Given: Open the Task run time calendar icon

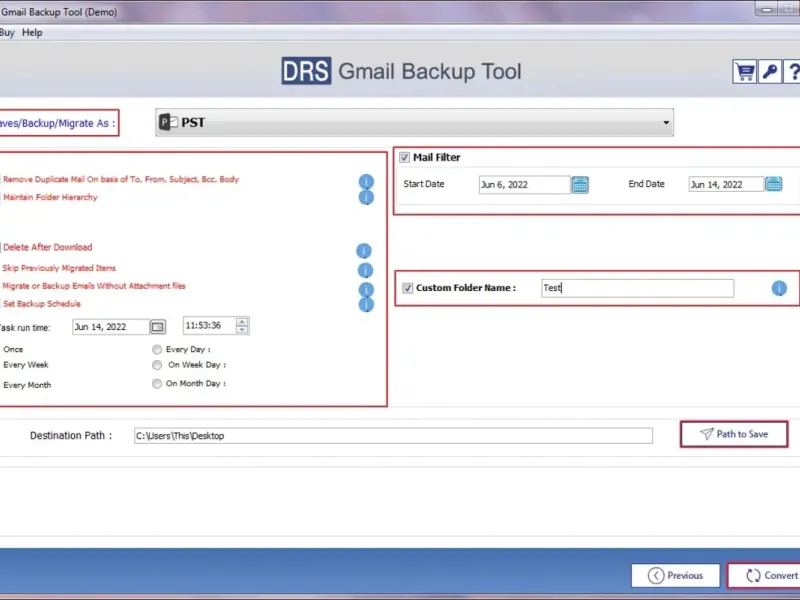Looking at the screenshot, I should click(x=158, y=327).
